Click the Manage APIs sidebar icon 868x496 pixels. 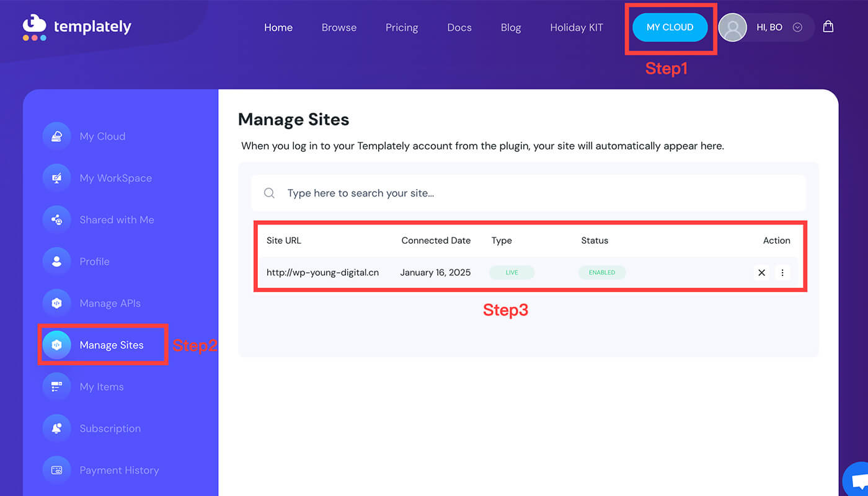coord(56,303)
